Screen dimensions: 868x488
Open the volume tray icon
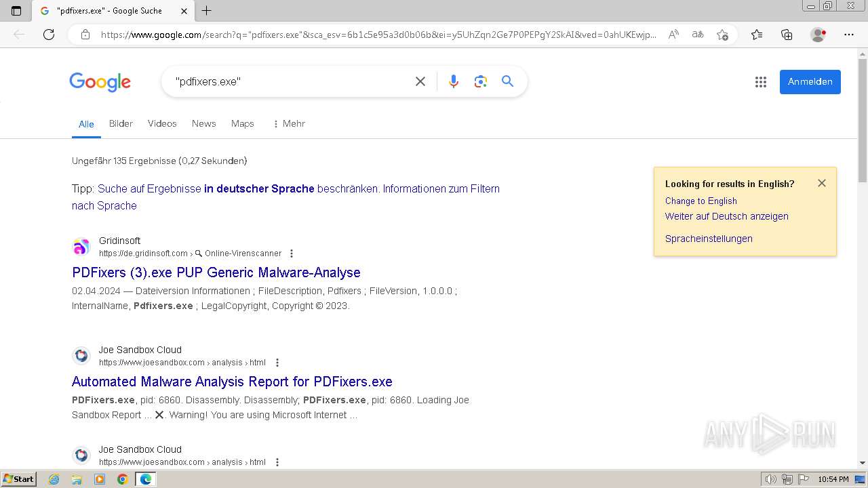[x=770, y=479]
